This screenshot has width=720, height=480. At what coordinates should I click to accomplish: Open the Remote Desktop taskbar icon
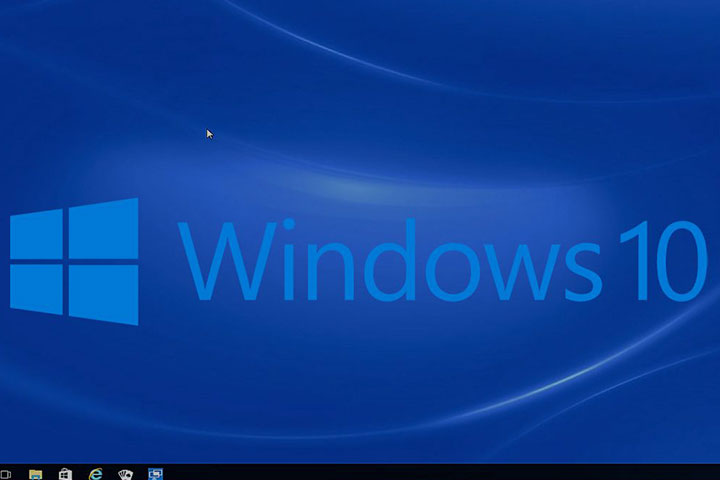click(x=155, y=474)
